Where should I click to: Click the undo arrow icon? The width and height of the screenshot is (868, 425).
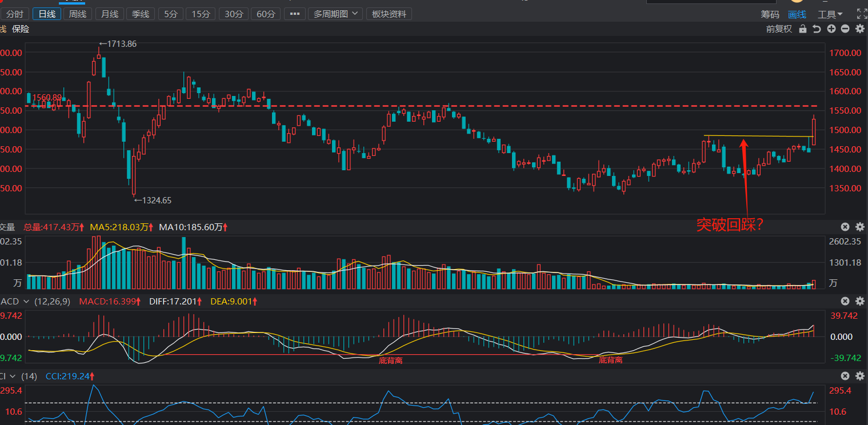click(817, 29)
